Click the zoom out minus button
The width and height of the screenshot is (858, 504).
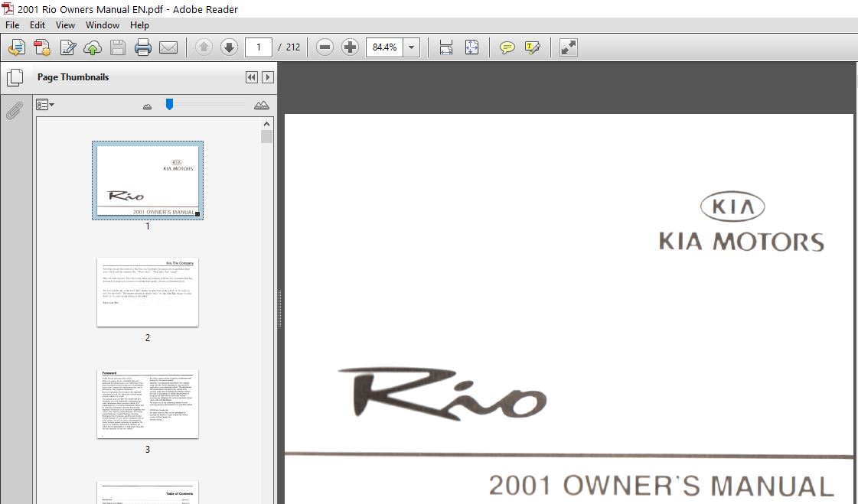pos(325,47)
